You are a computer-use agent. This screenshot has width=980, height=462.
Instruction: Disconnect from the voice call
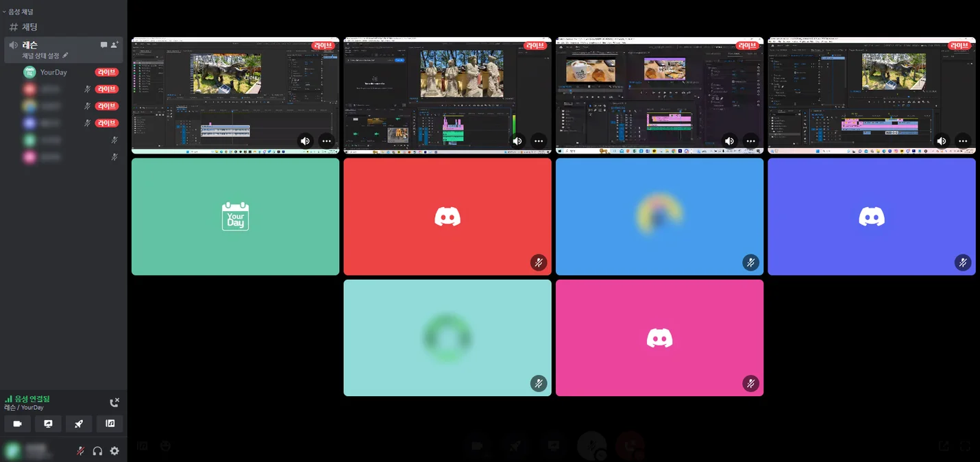pos(114,402)
